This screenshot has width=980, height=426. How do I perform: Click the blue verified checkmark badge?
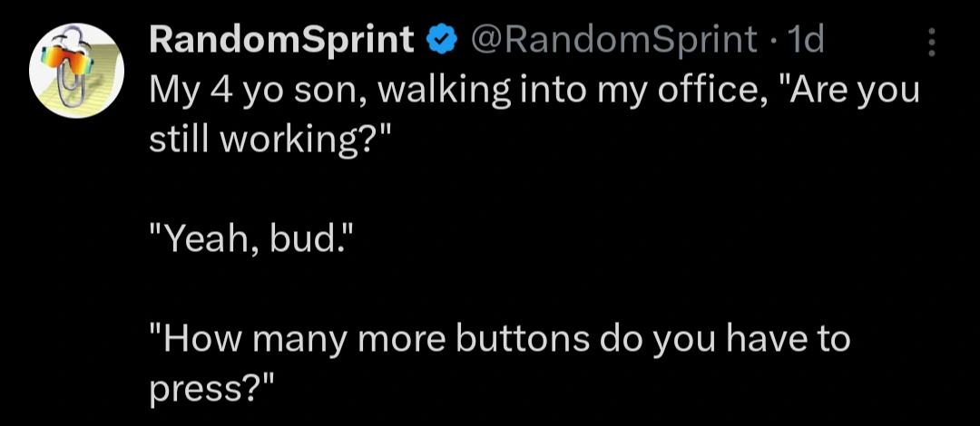coord(442,41)
